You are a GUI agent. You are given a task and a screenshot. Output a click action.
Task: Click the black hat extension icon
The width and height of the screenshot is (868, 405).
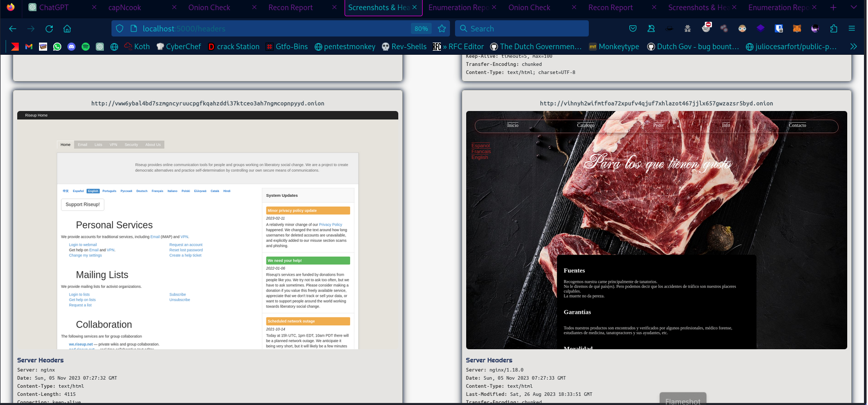pyautogui.click(x=669, y=29)
